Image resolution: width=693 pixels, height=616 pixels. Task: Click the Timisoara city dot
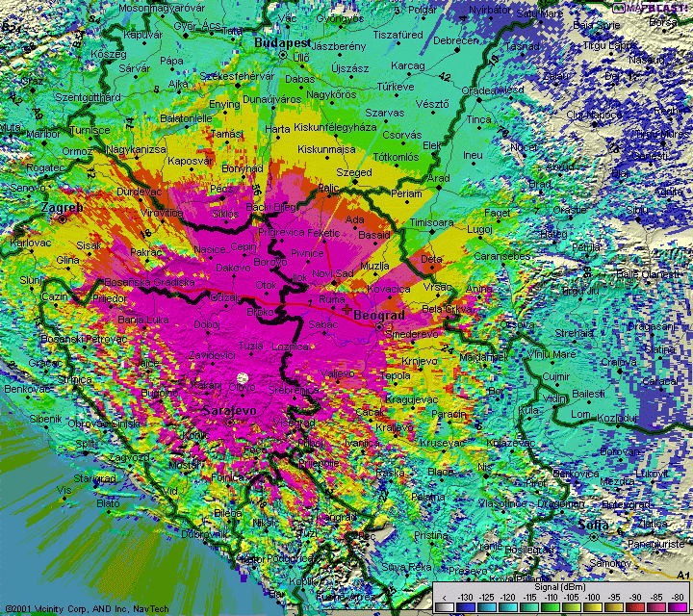pos(433,232)
